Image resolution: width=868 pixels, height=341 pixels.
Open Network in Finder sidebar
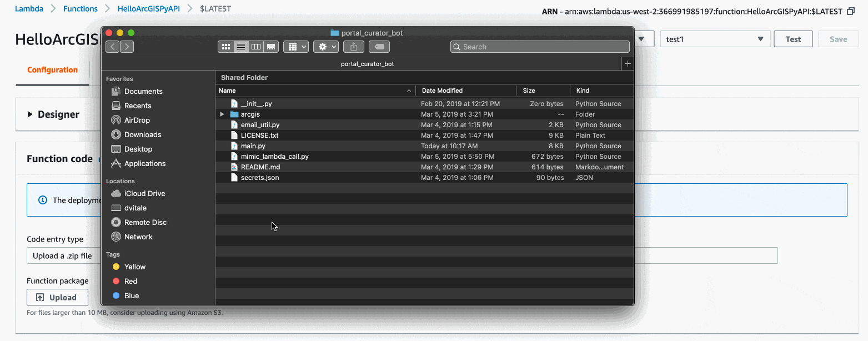[x=138, y=237]
